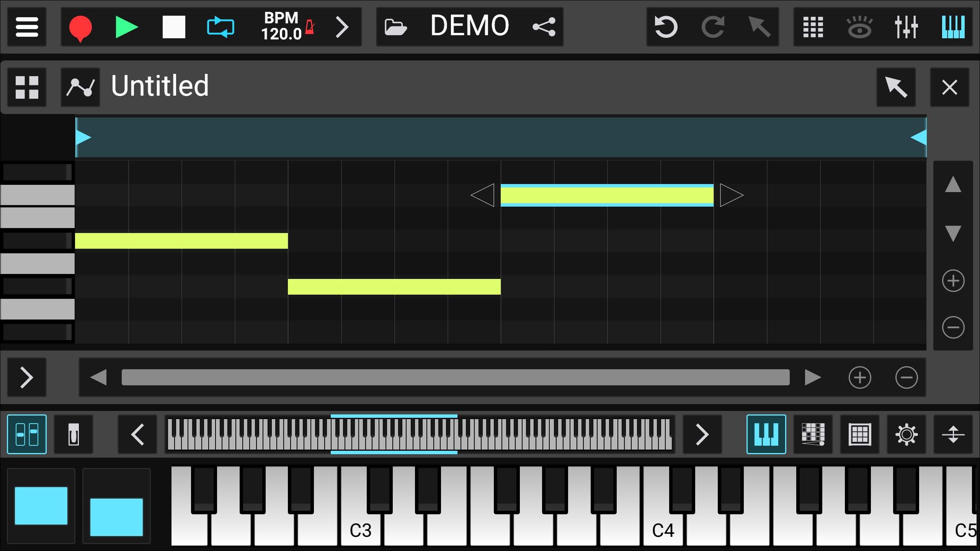This screenshot has height=551, width=980.
Task: Expand the transport options chevron
Action: click(342, 27)
